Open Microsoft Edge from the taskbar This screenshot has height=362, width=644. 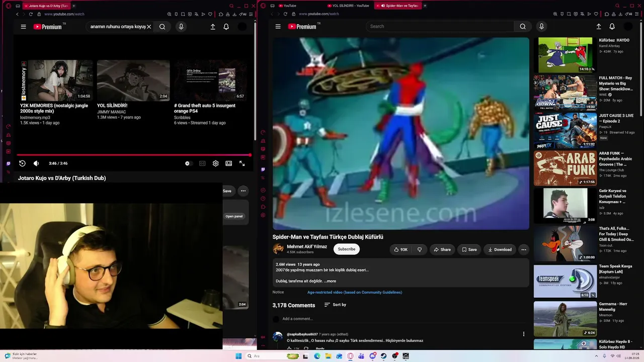tap(317, 356)
